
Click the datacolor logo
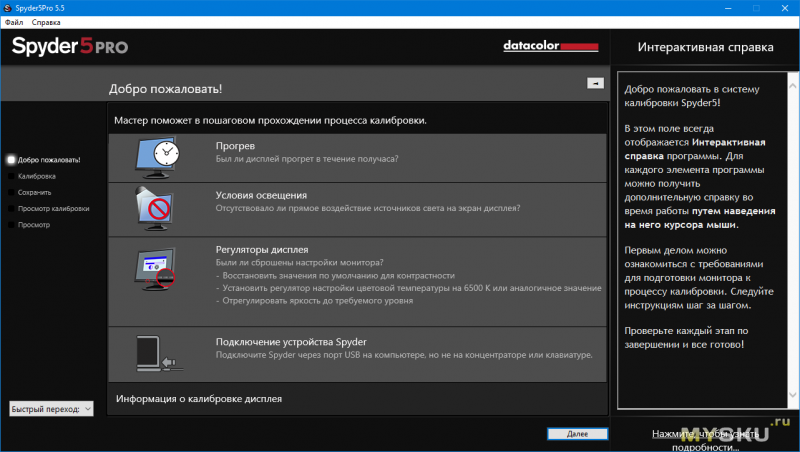[x=551, y=46]
